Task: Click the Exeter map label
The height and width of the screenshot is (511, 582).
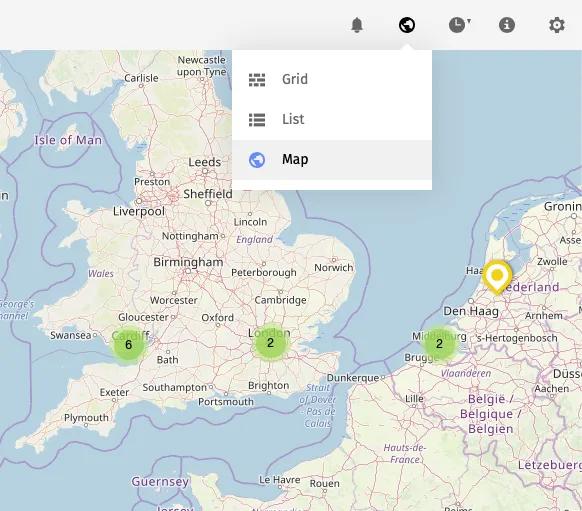Action: [x=114, y=392]
